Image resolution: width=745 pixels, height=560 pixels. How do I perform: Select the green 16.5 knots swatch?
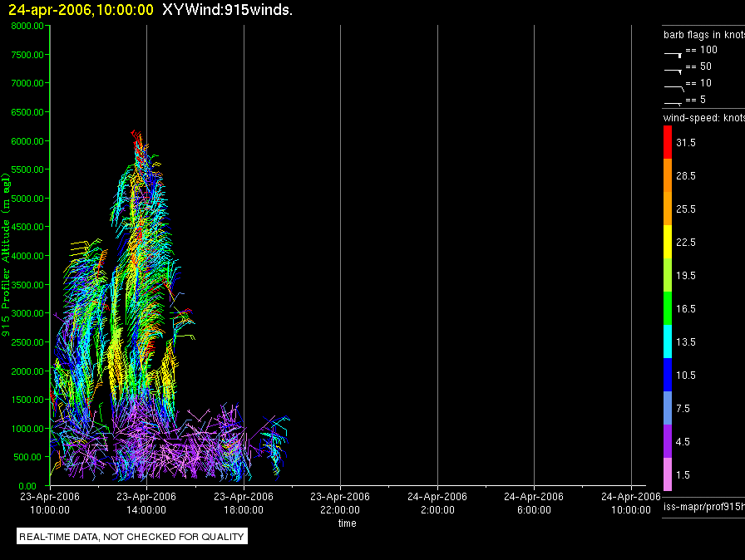(668, 308)
